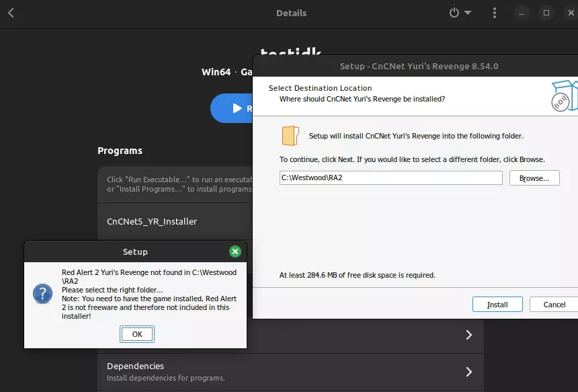This screenshot has width=578, height=392.
Task: Click the Details title in header bar
Action: (x=291, y=13)
